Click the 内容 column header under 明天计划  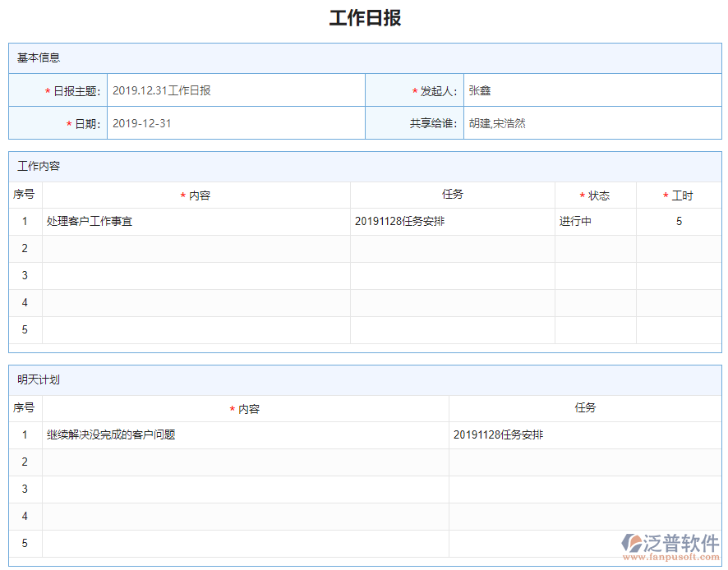[x=246, y=407]
